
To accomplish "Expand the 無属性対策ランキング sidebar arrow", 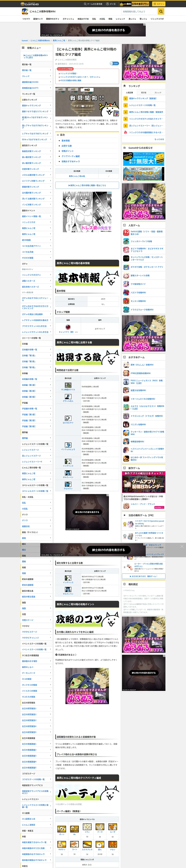I will [x=51, y=151].
